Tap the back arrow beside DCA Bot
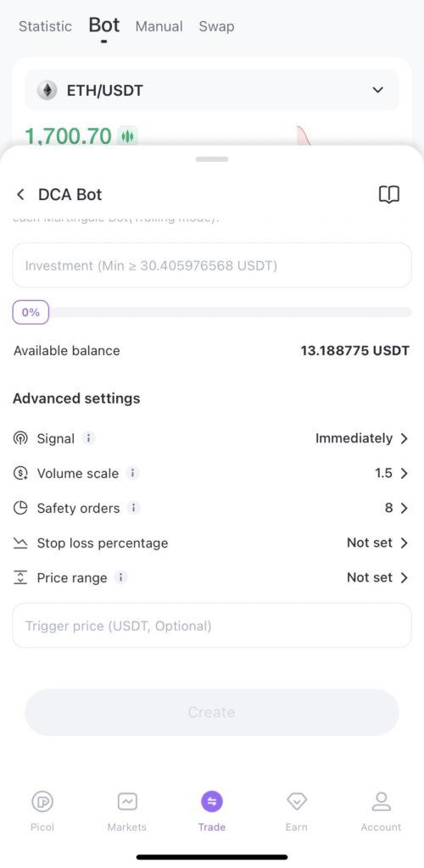This screenshot has height=868, width=424. click(20, 194)
